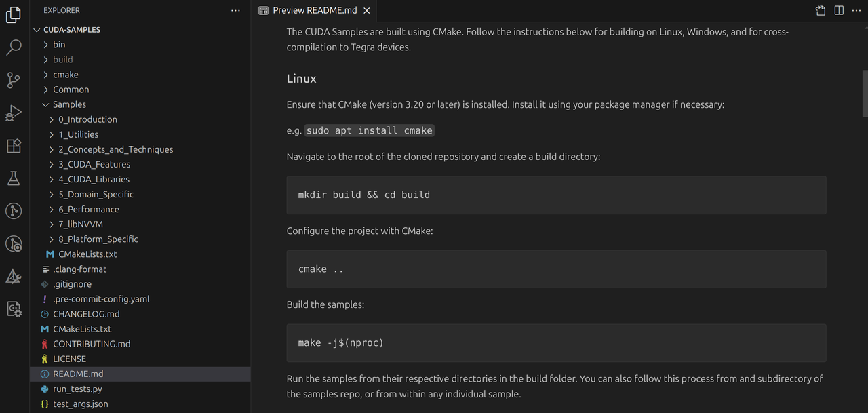Collapse the Samples folder
This screenshot has width=868, height=413.
68,104
